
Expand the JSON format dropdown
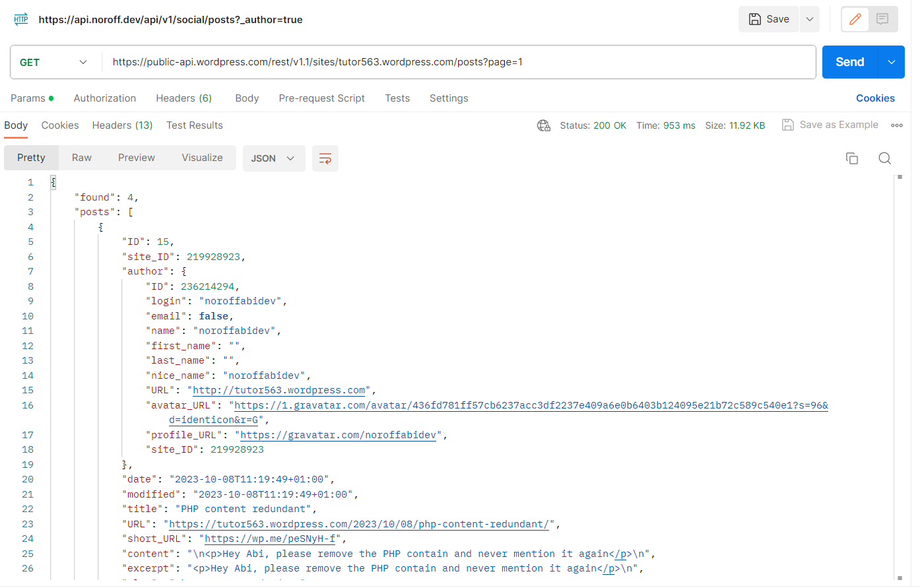[273, 158]
